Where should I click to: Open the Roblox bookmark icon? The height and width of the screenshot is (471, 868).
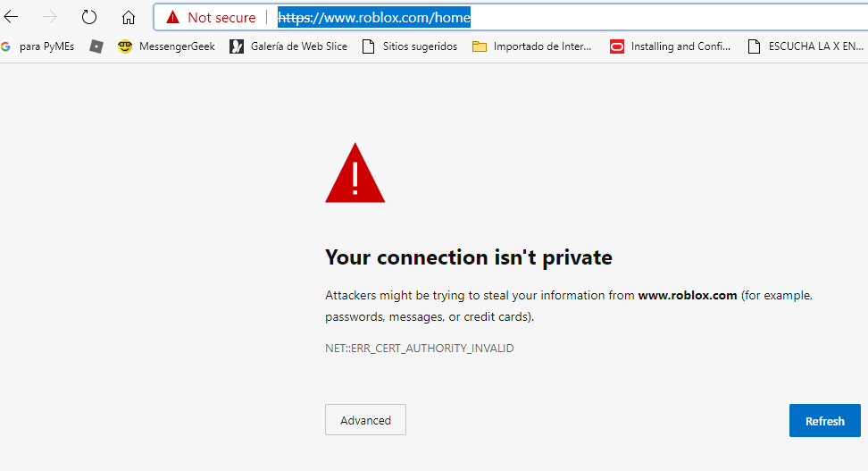(x=96, y=46)
